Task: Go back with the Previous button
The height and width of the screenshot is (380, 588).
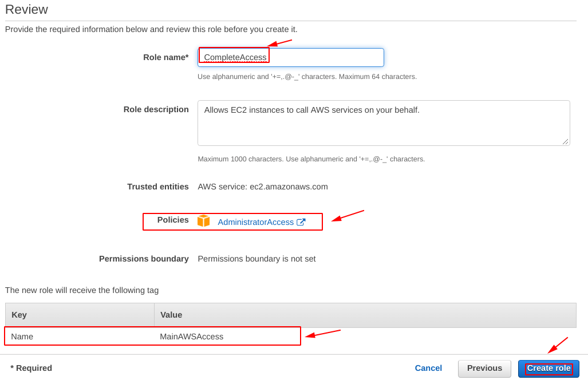Action: [x=484, y=369]
